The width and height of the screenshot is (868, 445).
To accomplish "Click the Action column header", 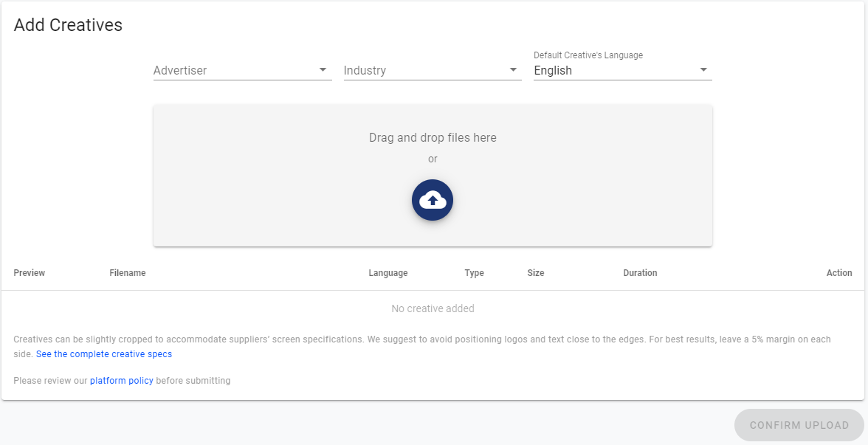I will pos(839,273).
